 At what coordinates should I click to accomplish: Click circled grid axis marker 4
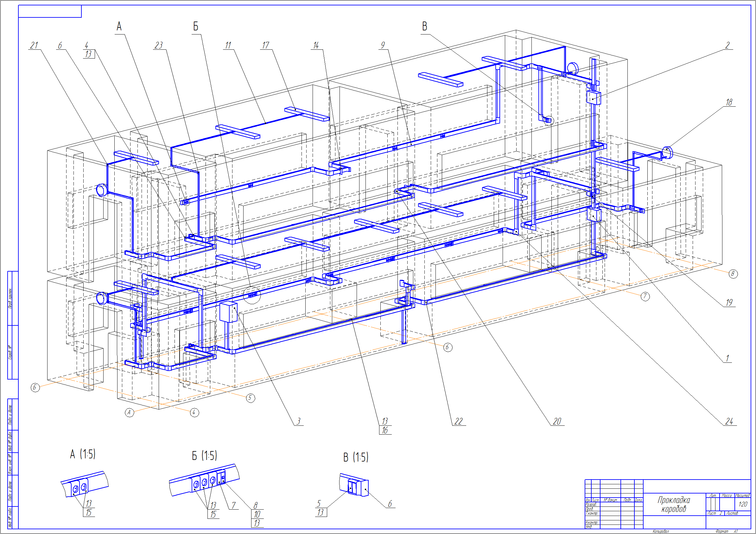(194, 412)
